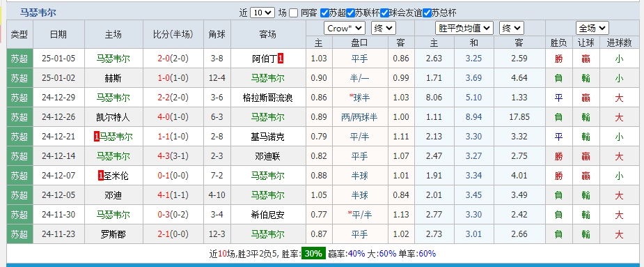Open 邓迪联 team link
This screenshot has height=267, width=644.
click(x=268, y=156)
